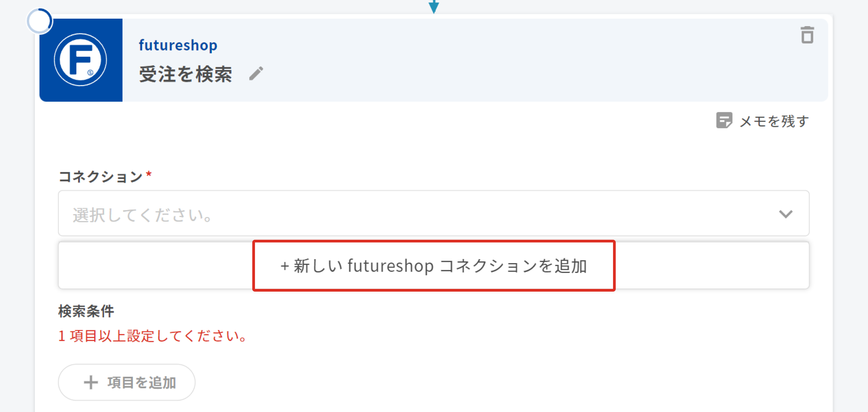
Task: Delete the futureshop step with trash icon
Action: pos(807,35)
